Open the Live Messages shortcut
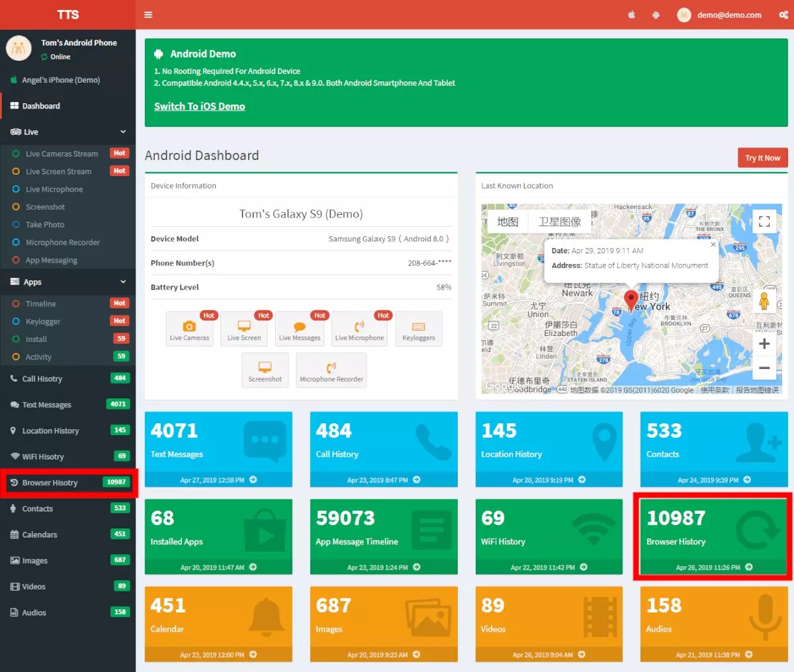794x672 pixels. [300, 329]
